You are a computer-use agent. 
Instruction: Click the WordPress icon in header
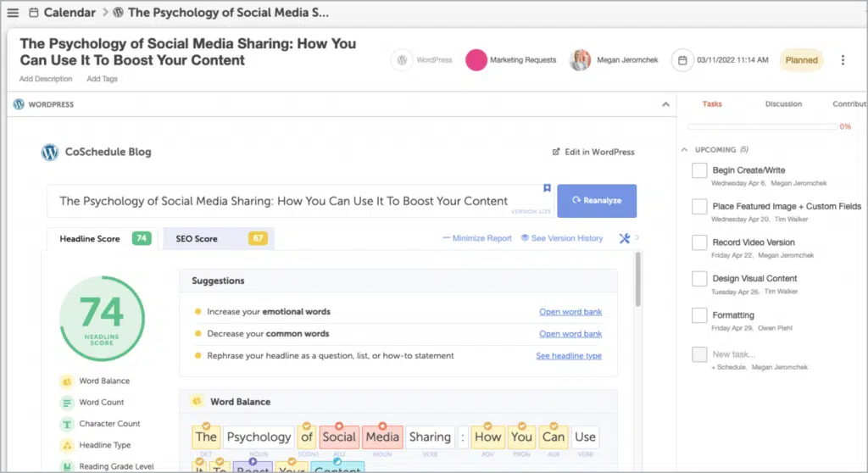pyautogui.click(x=402, y=60)
